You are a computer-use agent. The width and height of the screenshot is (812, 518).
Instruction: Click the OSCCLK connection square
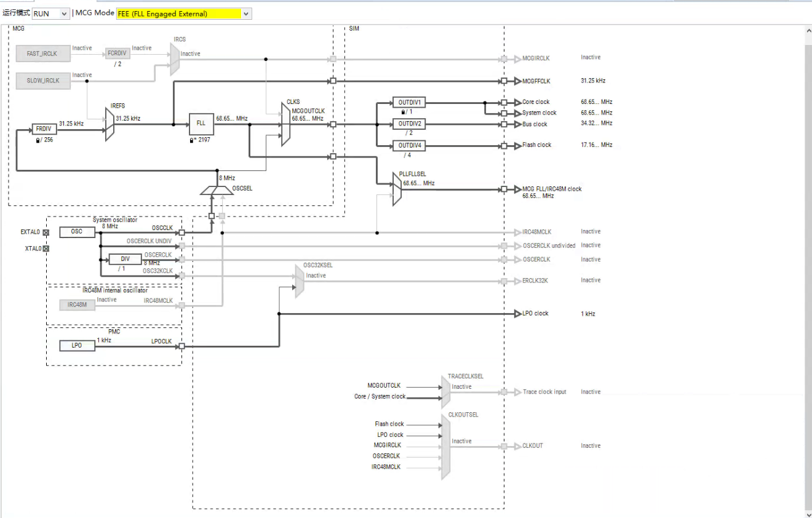181,233
